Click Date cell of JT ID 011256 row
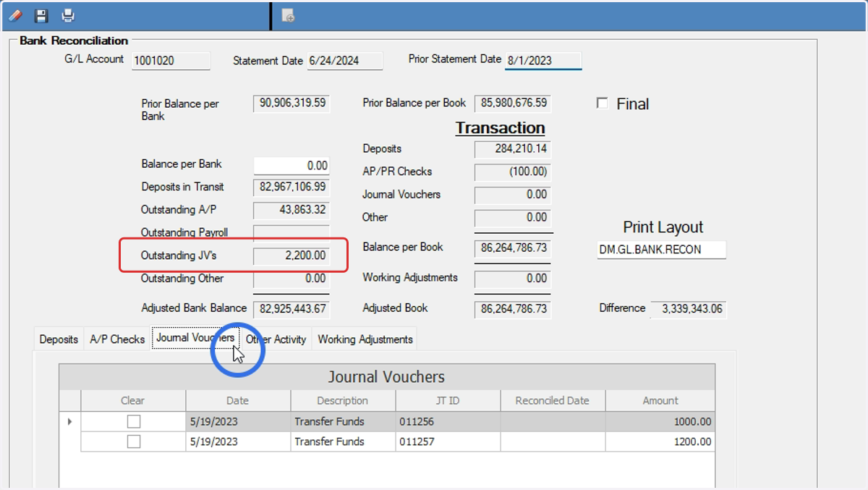The width and height of the screenshot is (868, 490). 238,421
